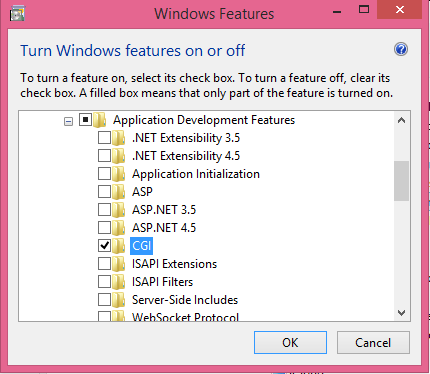
Task: Tick the ASP.NET 3.5 checkbox
Action: tap(104, 209)
